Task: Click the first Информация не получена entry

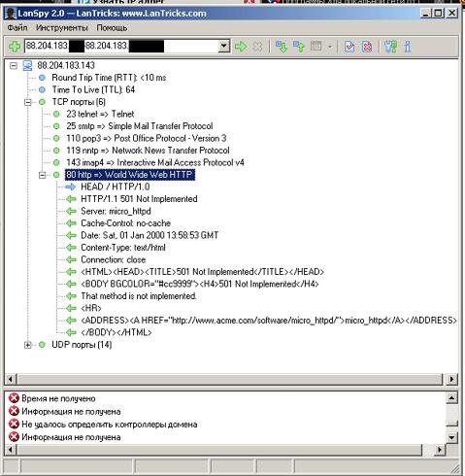Action: 71,412
